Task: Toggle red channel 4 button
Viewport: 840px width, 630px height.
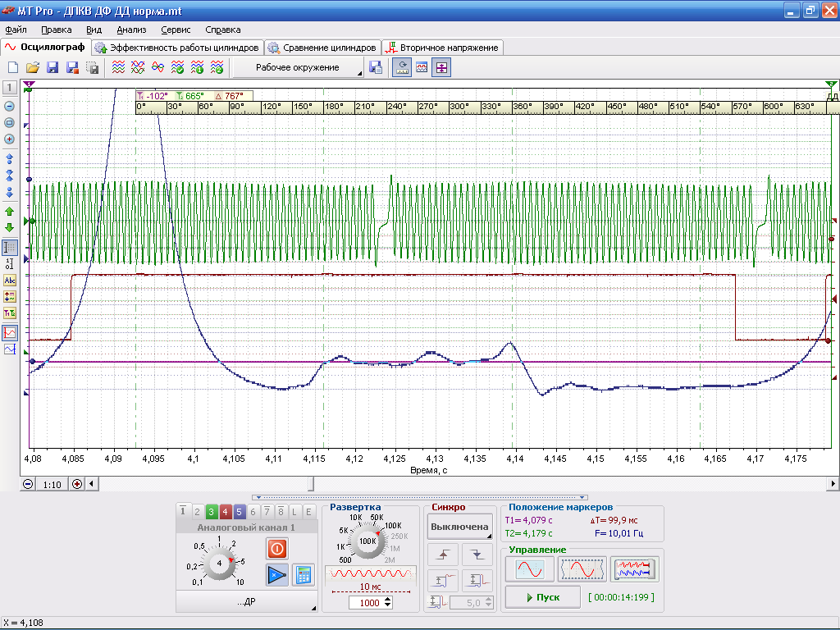Action: click(225, 512)
